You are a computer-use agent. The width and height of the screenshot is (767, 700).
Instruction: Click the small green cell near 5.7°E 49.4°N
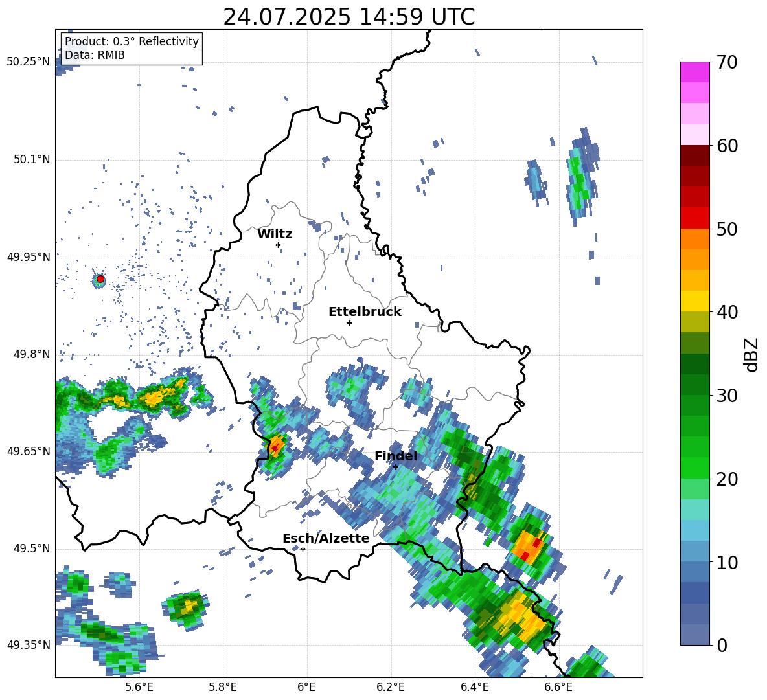click(x=186, y=607)
